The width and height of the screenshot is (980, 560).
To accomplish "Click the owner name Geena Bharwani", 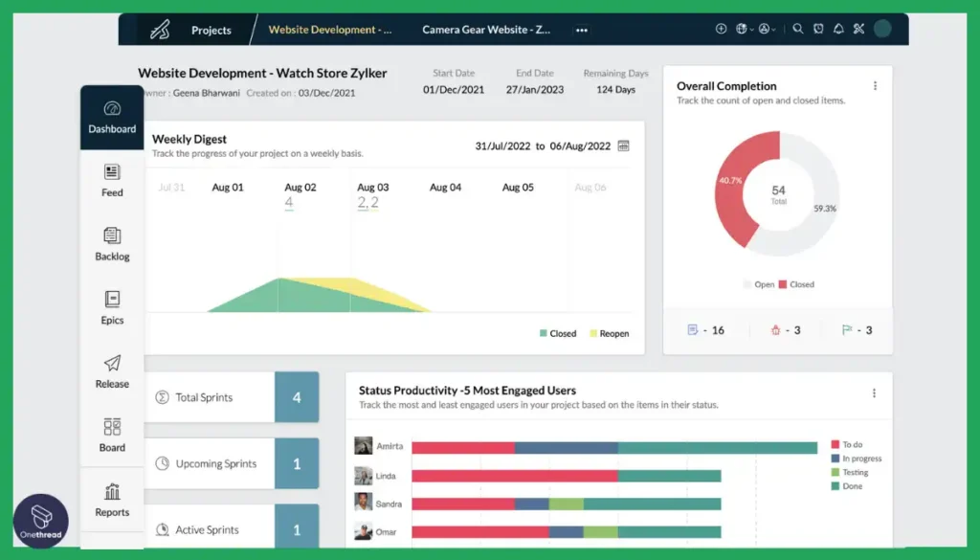I will (x=207, y=93).
